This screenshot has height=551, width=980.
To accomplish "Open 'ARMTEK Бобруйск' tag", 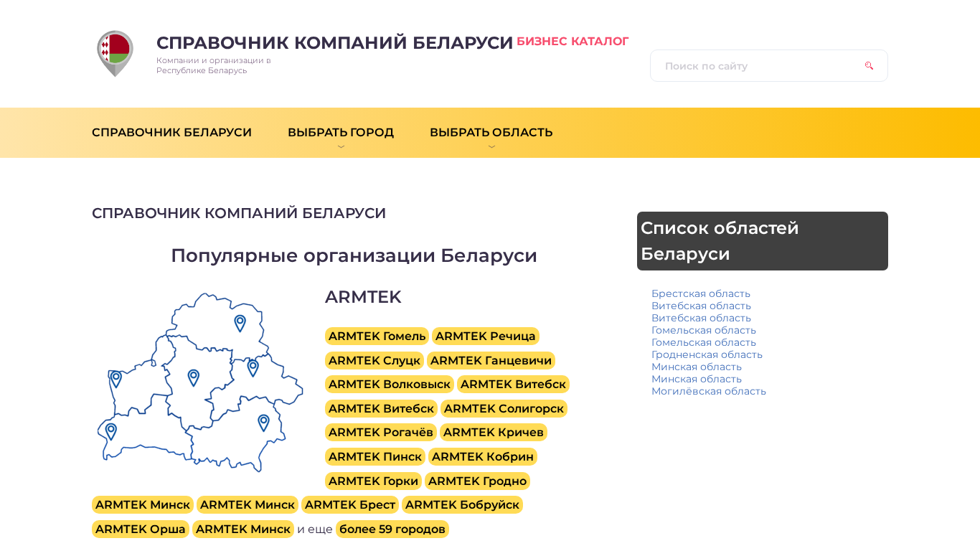I will [x=462, y=505].
